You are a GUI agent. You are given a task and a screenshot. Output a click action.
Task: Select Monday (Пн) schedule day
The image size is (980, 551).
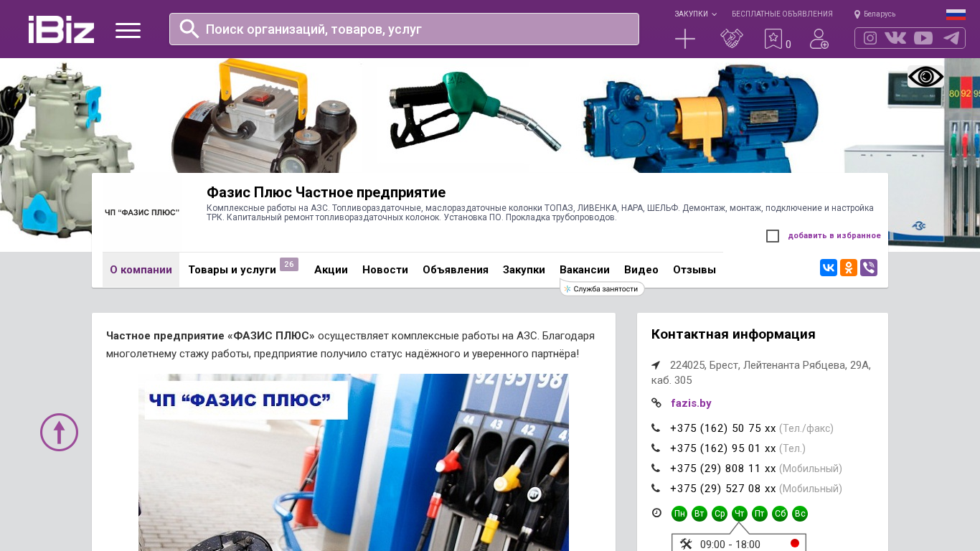[679, 514]
